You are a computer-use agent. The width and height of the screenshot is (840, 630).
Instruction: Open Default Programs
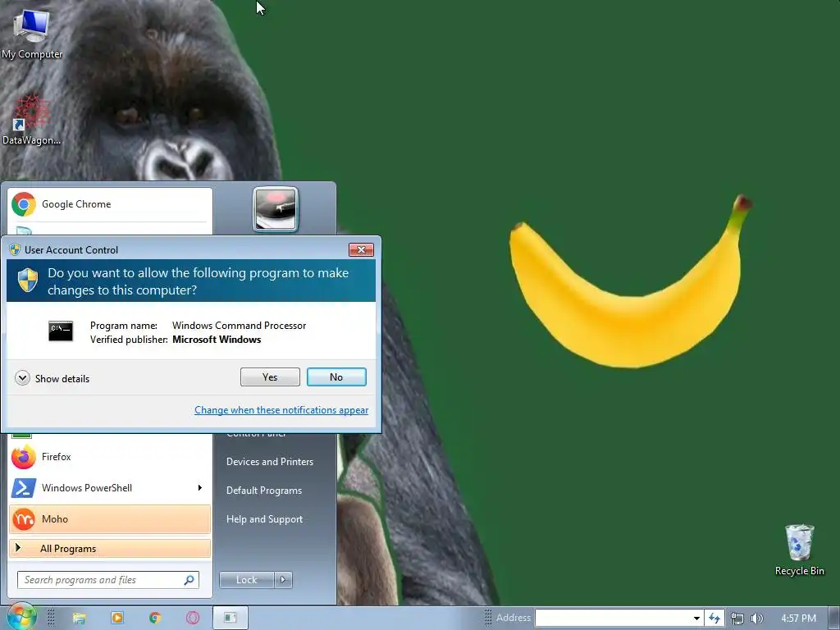tap(264, 491)
